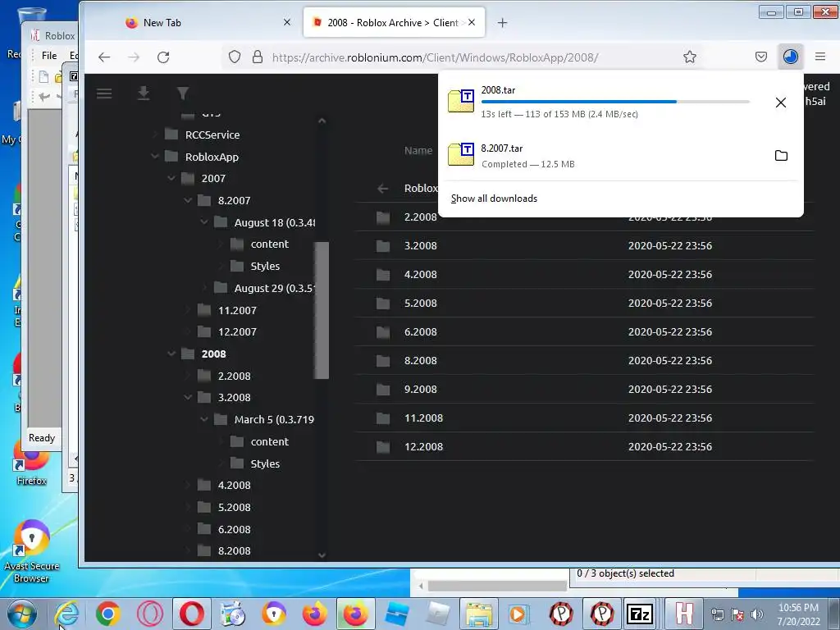Screen dimensions: 840x630
Task: Open the 6.2008 folder in file list
Action: coord(421,332)
